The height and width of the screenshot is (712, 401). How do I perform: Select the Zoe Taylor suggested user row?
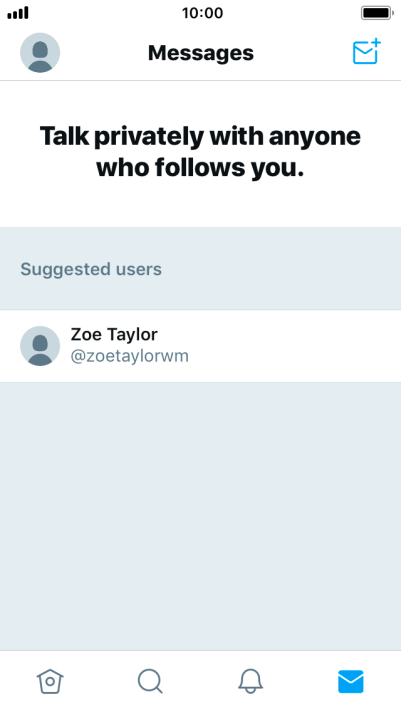tap(200, 346)
